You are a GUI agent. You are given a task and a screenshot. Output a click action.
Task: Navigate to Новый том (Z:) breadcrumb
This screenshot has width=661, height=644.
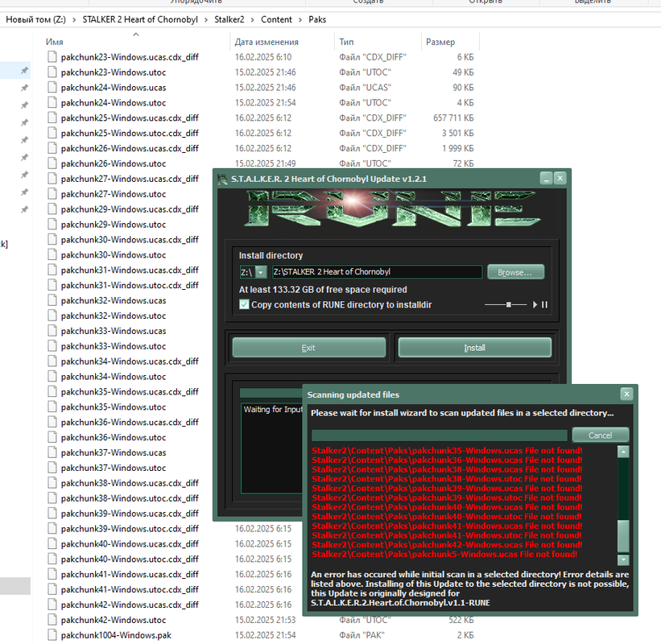36,20
